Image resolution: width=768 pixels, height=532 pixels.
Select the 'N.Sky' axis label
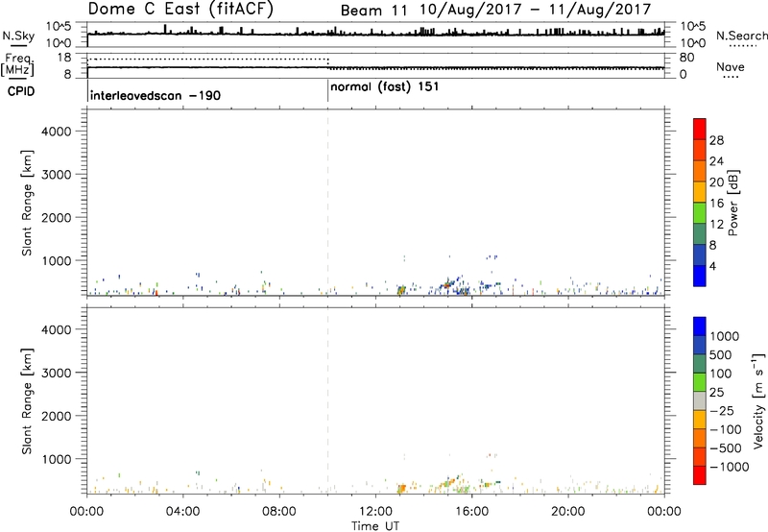[x=18, y=36]
